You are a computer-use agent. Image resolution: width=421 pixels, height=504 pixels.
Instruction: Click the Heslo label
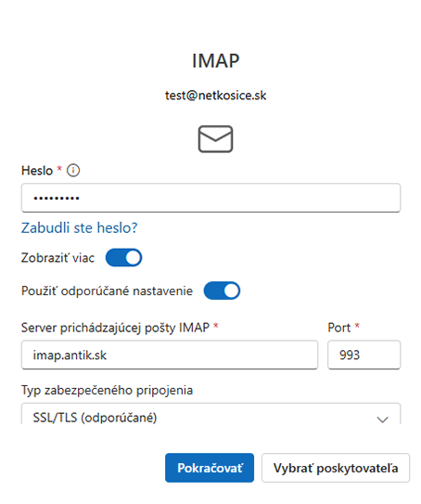(x=37, y=171)
